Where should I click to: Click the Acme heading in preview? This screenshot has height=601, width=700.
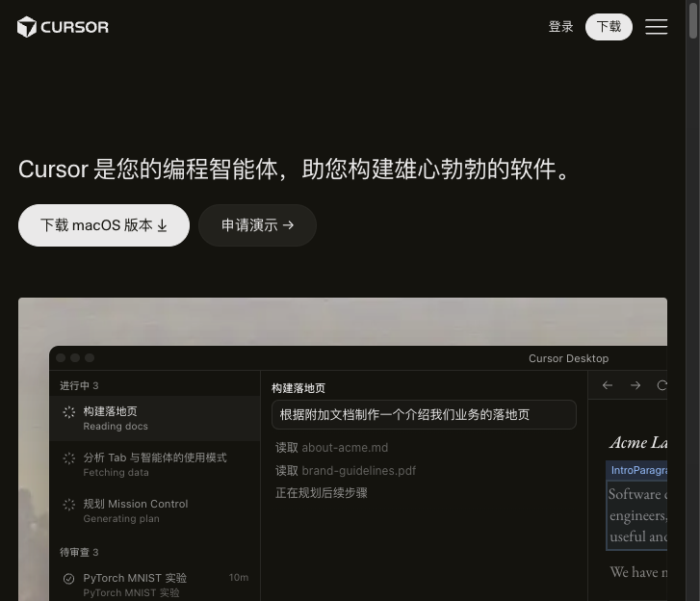click(638, 442)
